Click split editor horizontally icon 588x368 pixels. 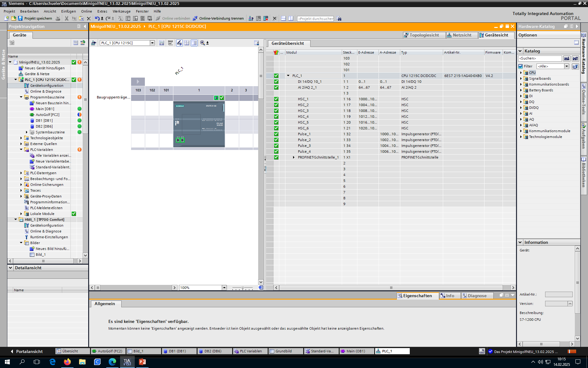283,18
